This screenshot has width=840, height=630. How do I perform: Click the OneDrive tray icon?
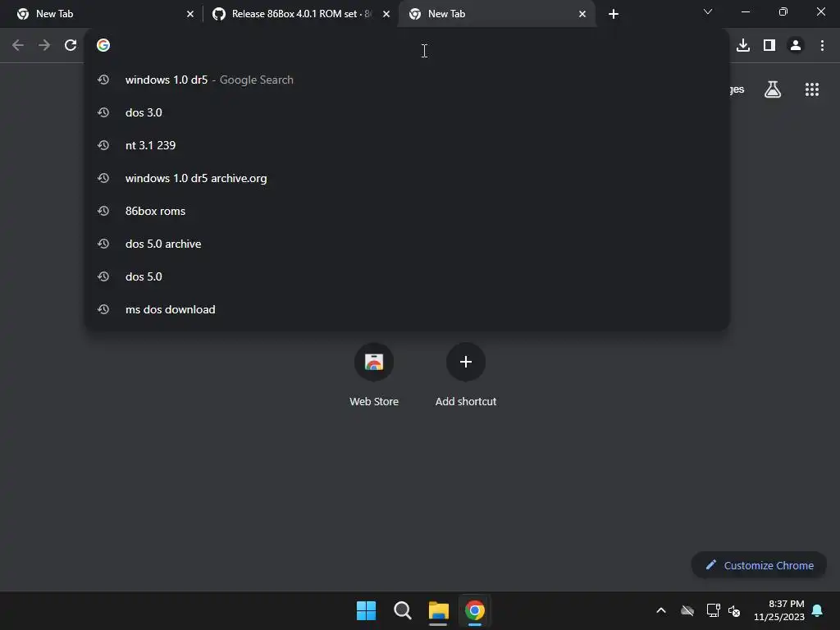click(687, 610)
